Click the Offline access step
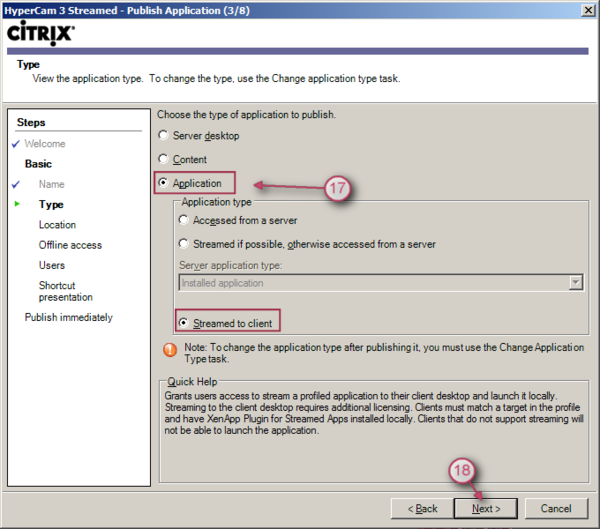The image size is (600, 529). click(70, 245)
